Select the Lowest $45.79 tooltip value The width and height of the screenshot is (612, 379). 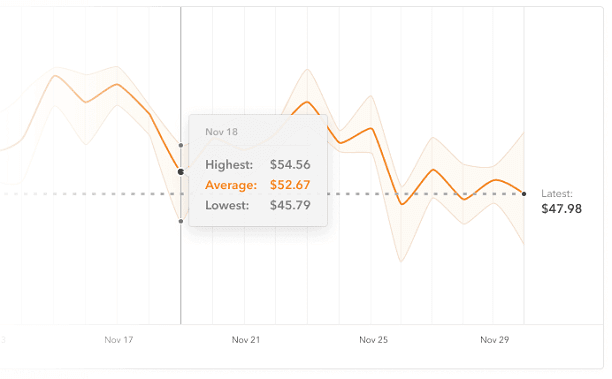coord(290,205)
